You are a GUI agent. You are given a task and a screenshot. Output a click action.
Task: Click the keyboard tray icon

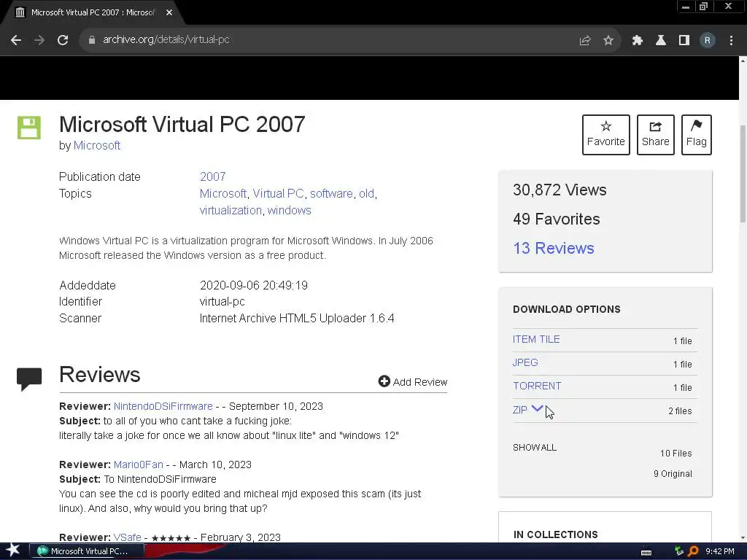click(646, 552)
